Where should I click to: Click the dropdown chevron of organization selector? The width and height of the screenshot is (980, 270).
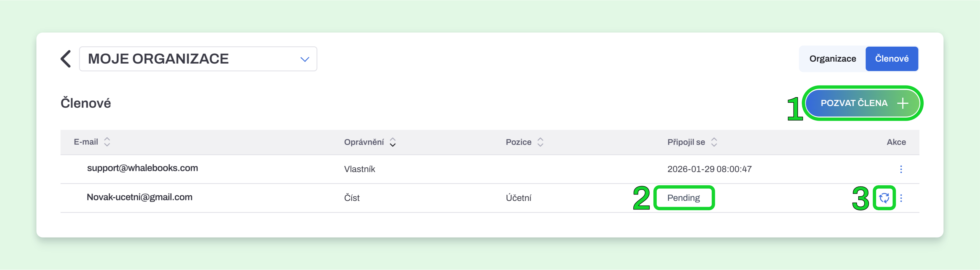(x=304, y=59)
